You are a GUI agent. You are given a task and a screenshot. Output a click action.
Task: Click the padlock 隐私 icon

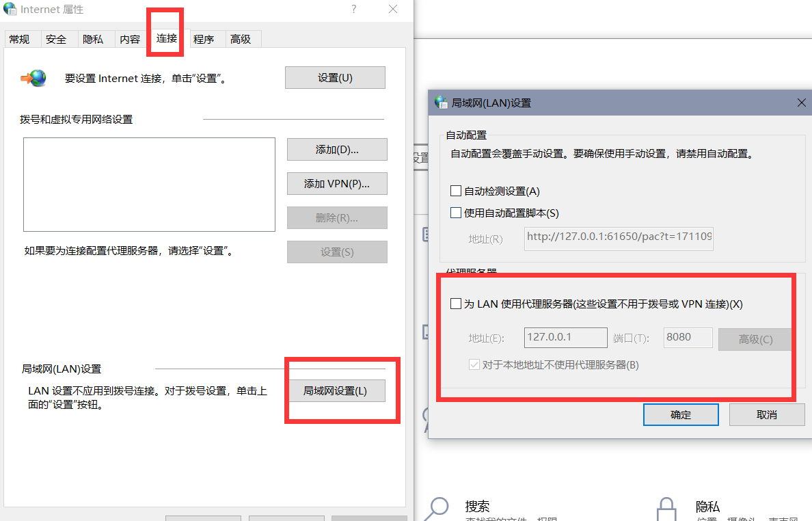666,509
